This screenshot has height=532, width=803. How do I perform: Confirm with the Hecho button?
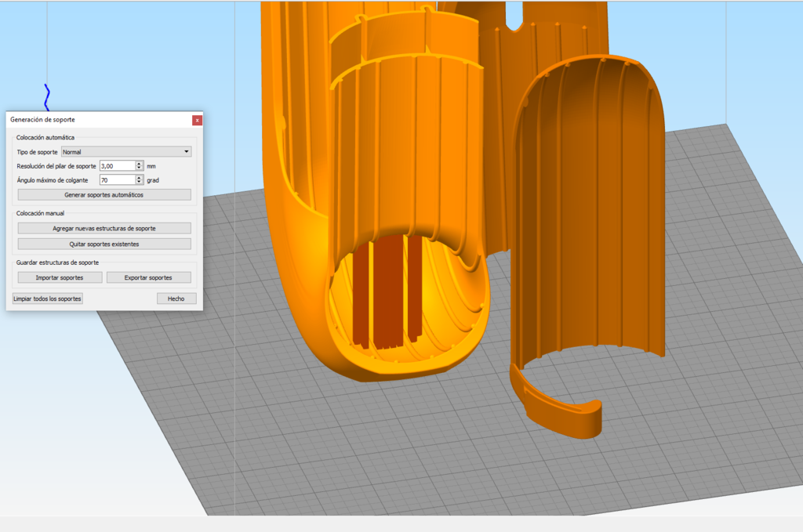[176, 299]
